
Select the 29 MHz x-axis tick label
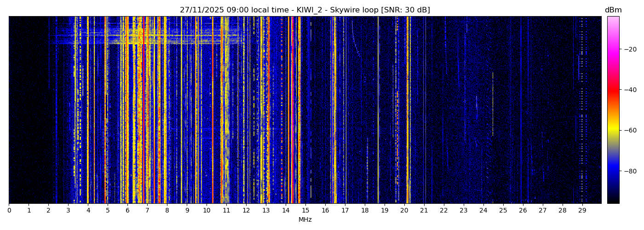[x=582, y=211]
